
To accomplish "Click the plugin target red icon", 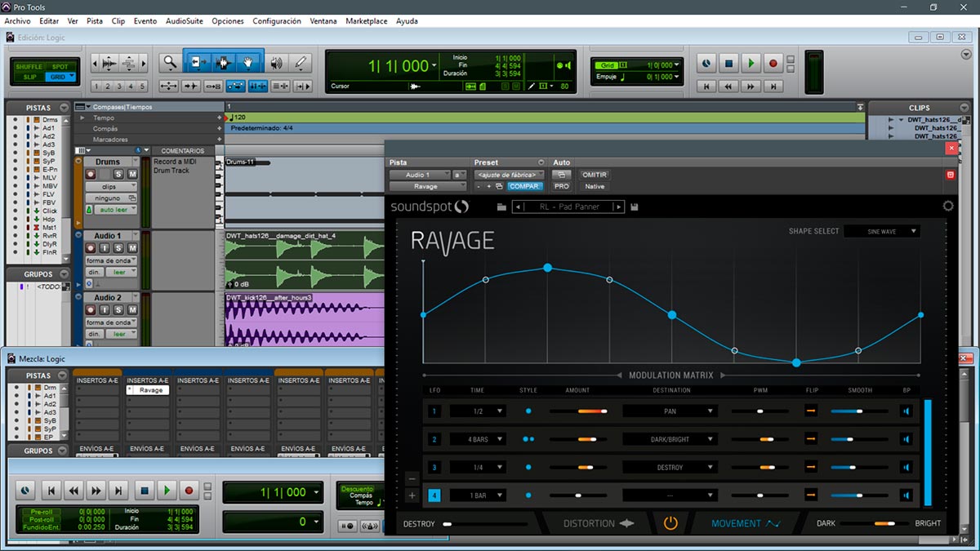I will point(950,175).
